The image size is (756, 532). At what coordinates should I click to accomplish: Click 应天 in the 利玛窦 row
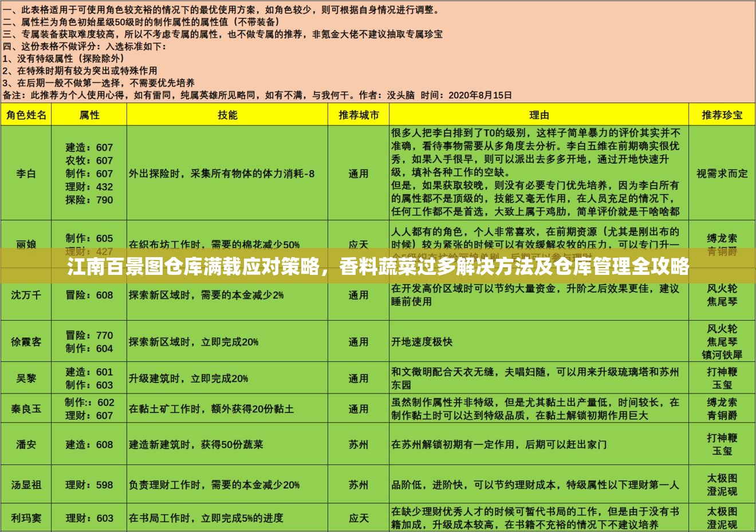click(x=359, y=518)
